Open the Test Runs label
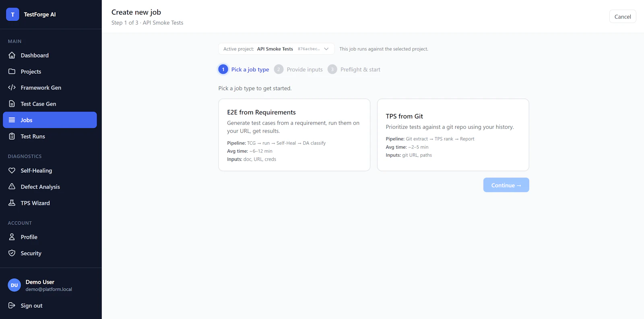The height and width of the screenshot is (319, 644). [x=33, y=136]
